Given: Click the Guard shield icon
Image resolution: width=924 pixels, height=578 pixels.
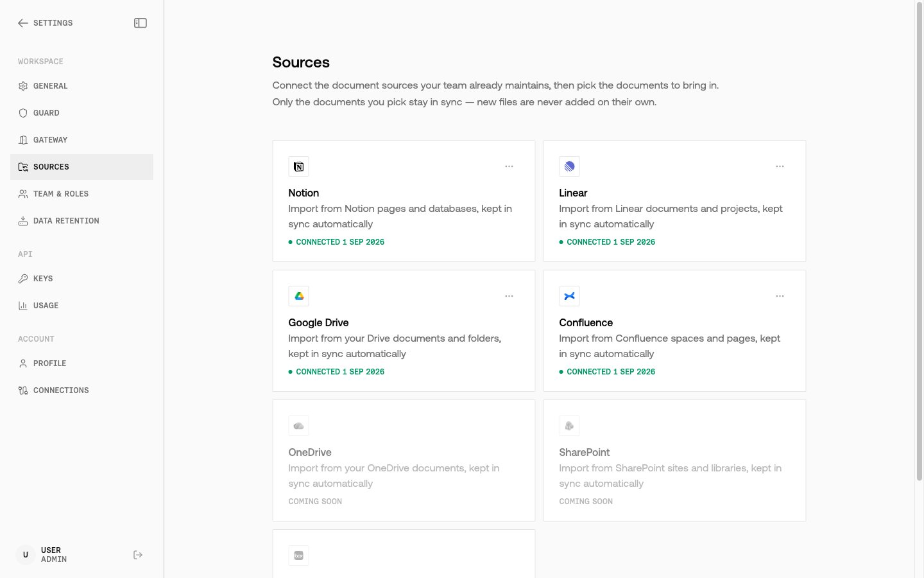Looking at the screenshot, I should pos(23,113).
